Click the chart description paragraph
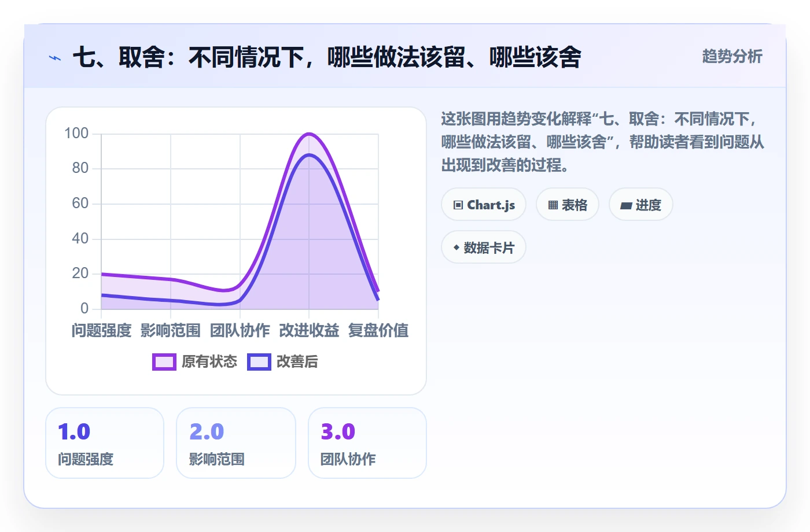Viewport: 810px width, 532px height. [602, 142]
